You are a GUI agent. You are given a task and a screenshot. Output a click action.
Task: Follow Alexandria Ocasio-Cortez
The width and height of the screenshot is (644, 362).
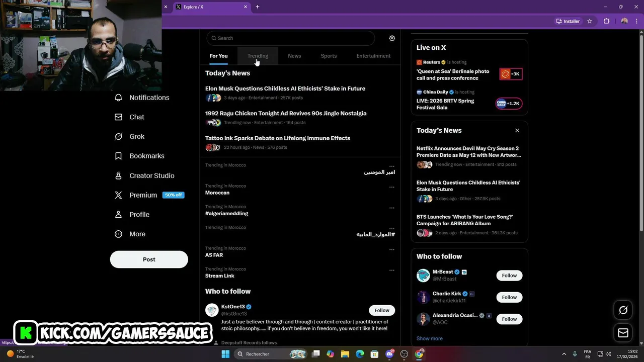(x=509, y=319)
